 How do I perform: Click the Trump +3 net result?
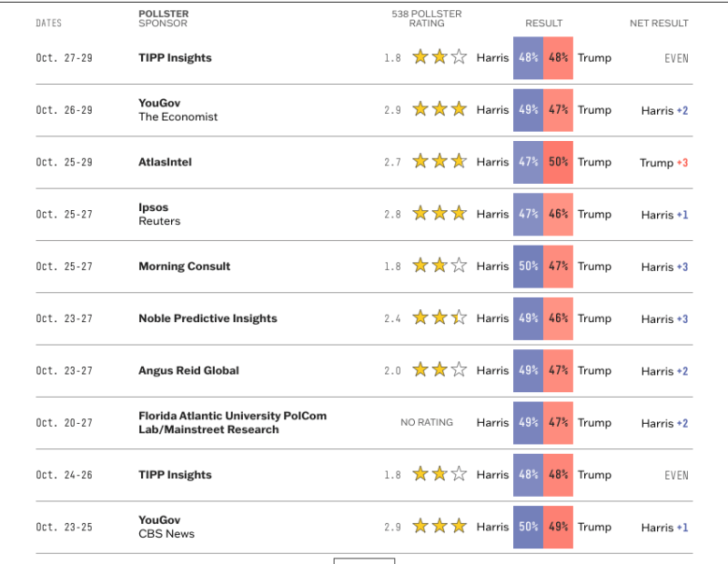click(663, 163)
